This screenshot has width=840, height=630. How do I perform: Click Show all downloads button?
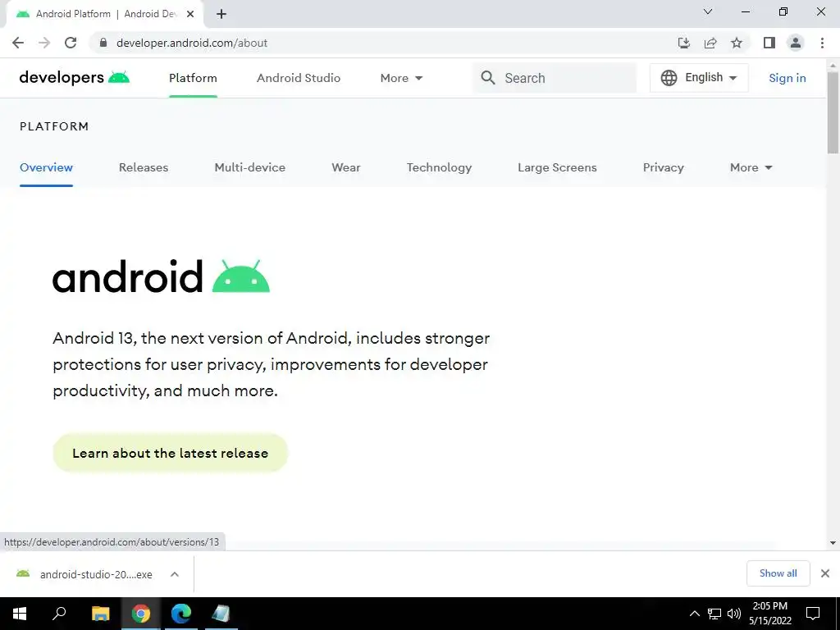[x=778, y=573]
